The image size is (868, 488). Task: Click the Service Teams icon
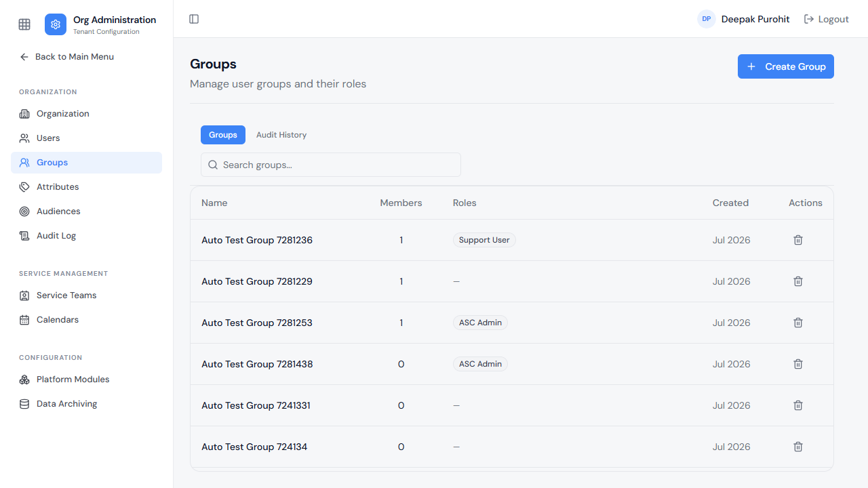[x=24, y=296]
